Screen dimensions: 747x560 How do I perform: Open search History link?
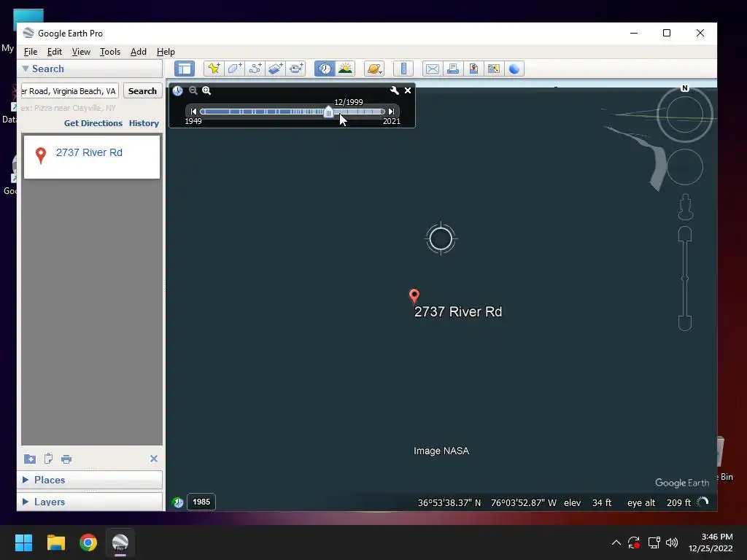point(144,122)
